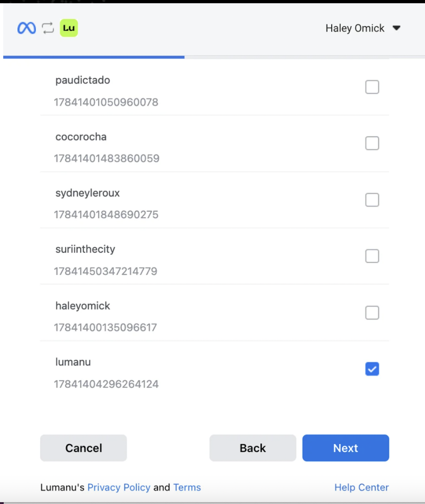
Task: Open the Terms link
Action: [187, 487]
